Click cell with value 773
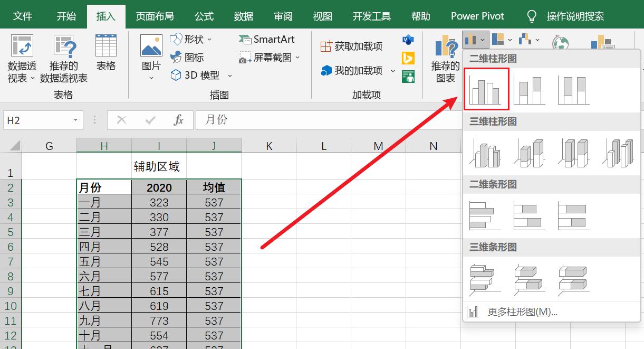Viewport: 644px width, 349px height. pos(159,320)
